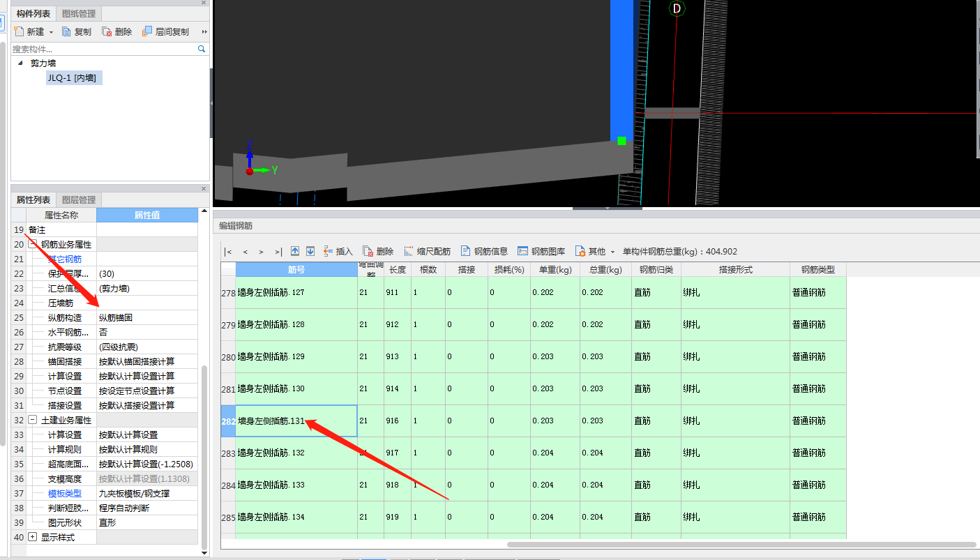Click the horizontal scrollbar of rebar table

741,545
